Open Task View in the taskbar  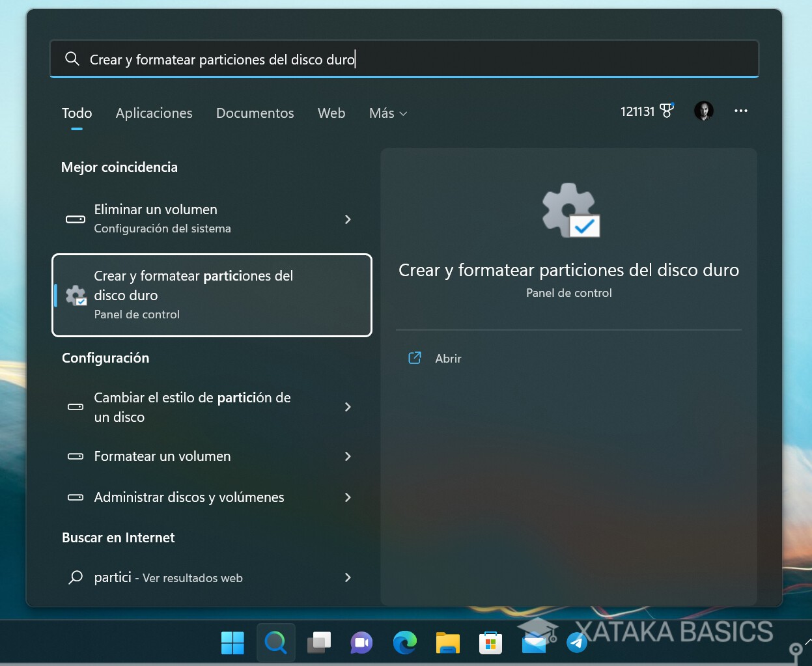click(x=319, y=643)
